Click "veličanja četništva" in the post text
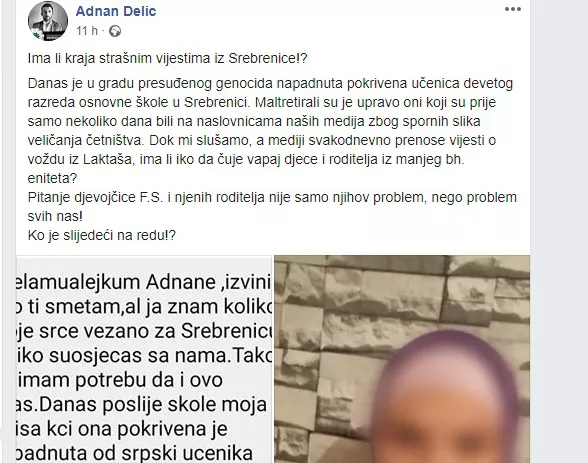 click(x=85, y=141)
